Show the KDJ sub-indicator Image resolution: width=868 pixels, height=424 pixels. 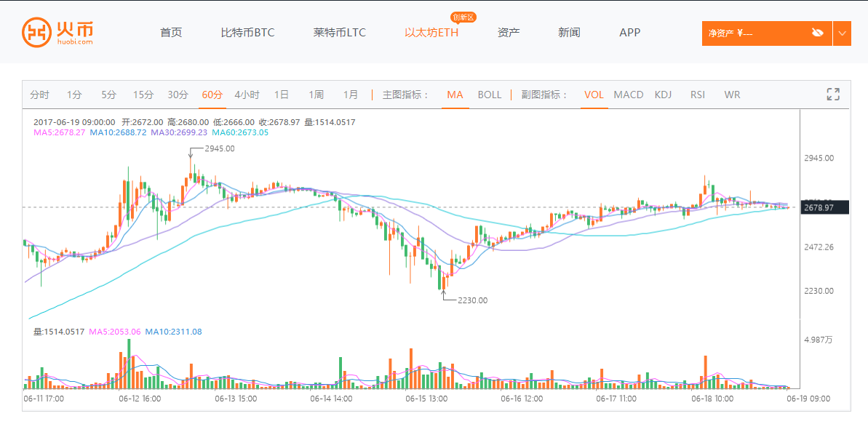click(x=663, y=95)
